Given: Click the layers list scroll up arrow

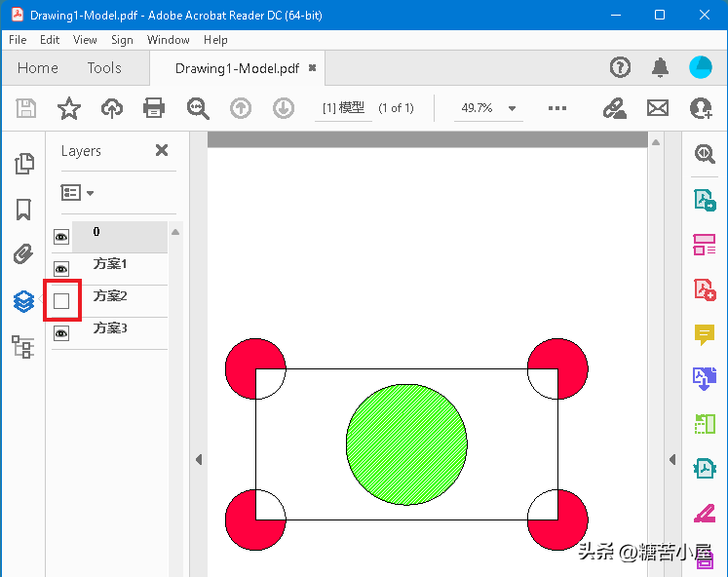Looking at the screenshot, I should coord(175,232).
